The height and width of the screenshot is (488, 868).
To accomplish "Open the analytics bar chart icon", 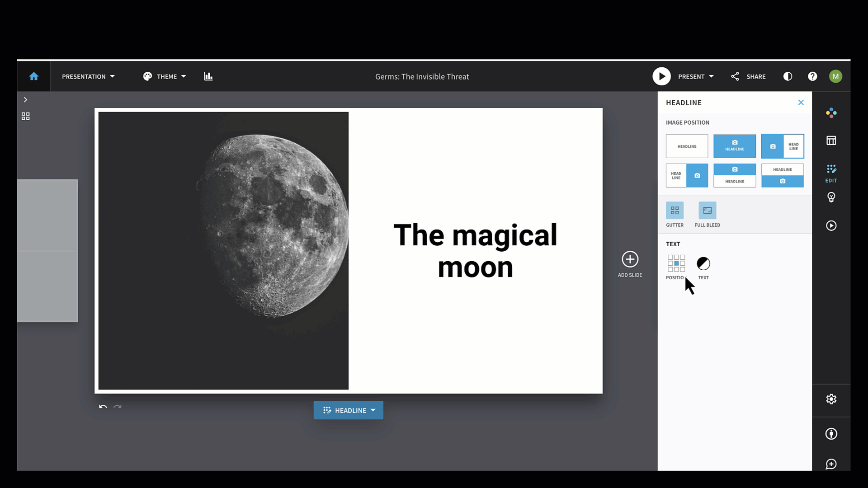I will 208,76.
